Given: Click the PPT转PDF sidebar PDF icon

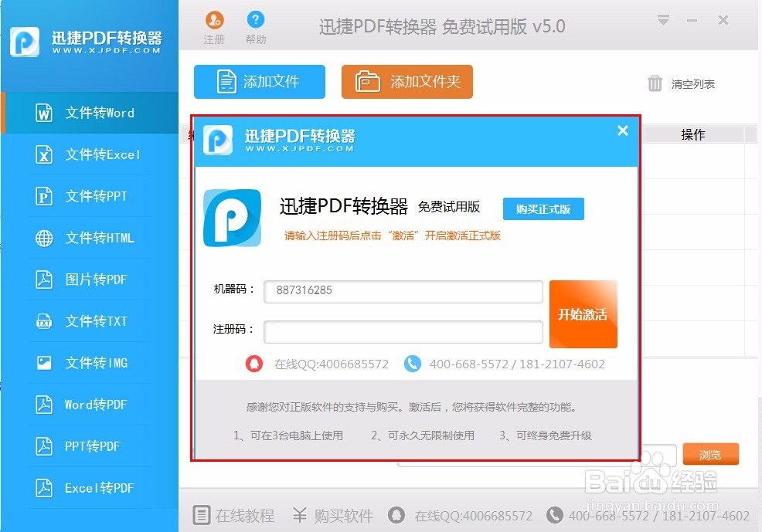Looking at the screenshot, I should coord(44,446).
